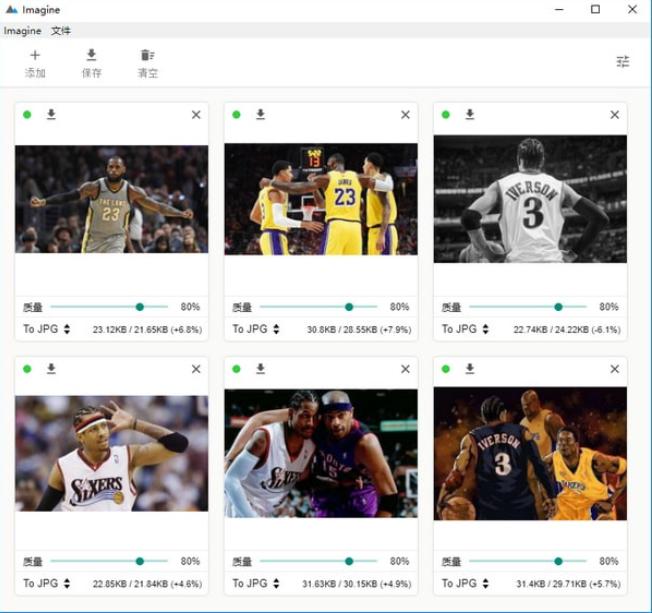Save the black-and-white Iverson 3 image
This screenshot has width=652, height=613.
(469, 115)
